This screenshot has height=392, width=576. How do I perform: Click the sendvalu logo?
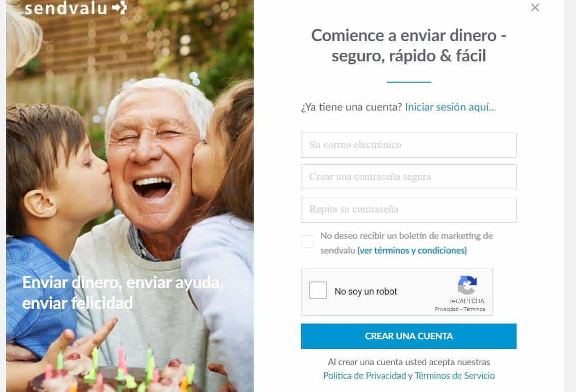[76, 8]
